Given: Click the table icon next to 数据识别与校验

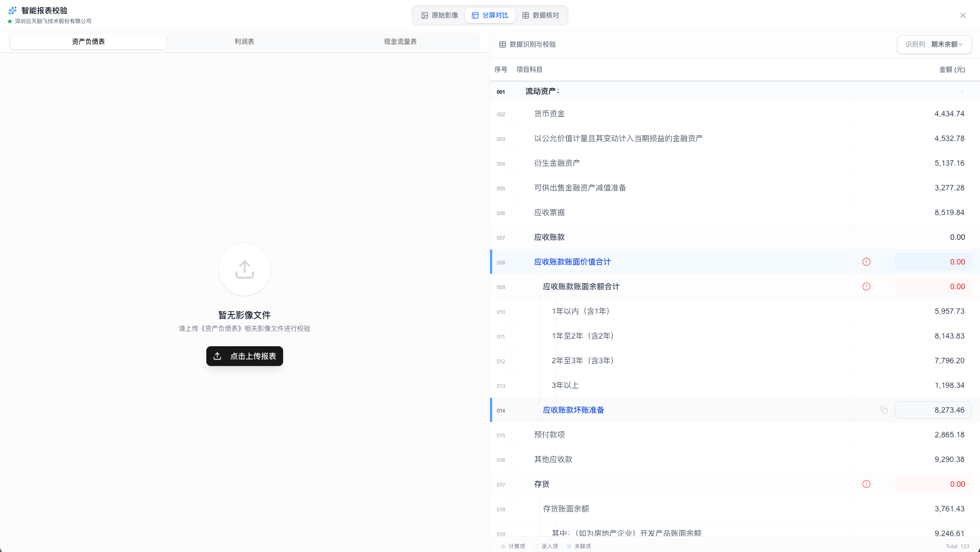Looking at the screenshot, I should (x=502, y=44).
